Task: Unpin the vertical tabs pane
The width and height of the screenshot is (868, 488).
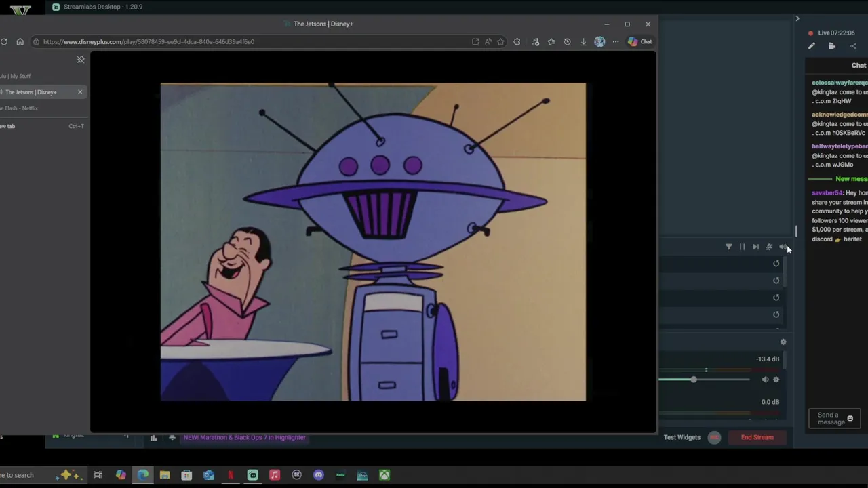Action: click(81, 60)
